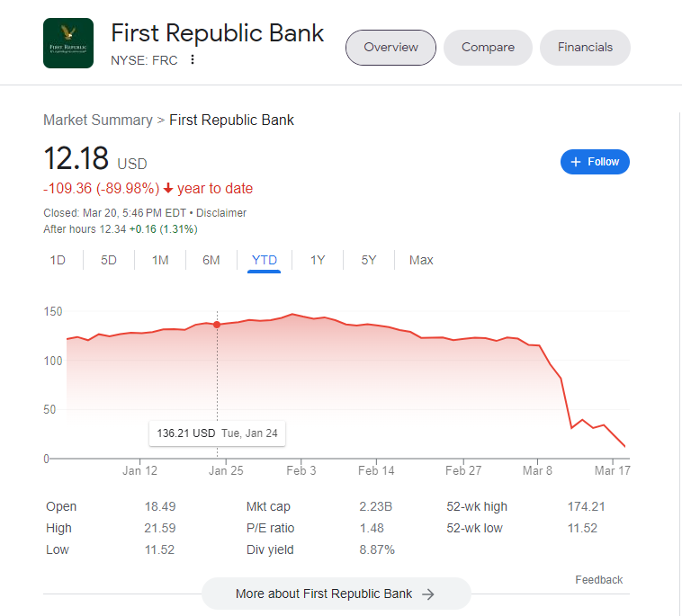Click the First Republic Bank logo

click(x=68, y=43)
